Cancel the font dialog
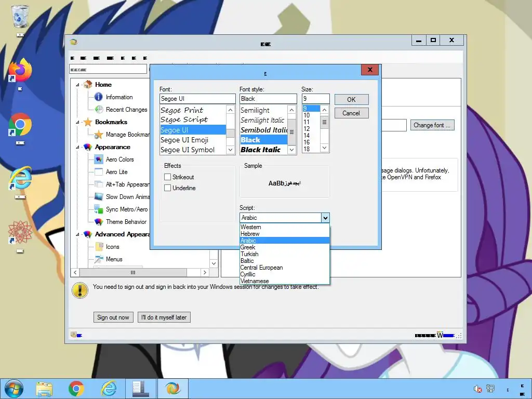Viewport: 532px width, 399px height. point(352,113)
